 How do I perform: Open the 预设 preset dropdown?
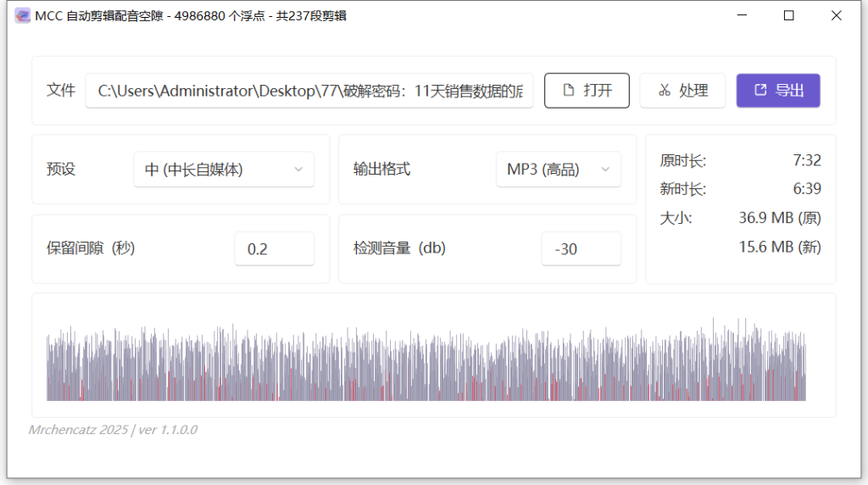coord(223,170)
